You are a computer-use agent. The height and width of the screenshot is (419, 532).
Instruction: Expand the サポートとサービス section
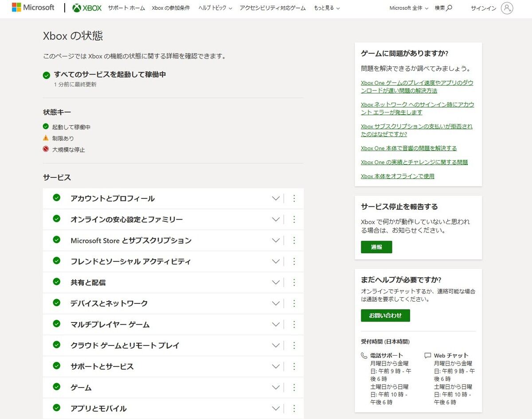pos(276,366)
